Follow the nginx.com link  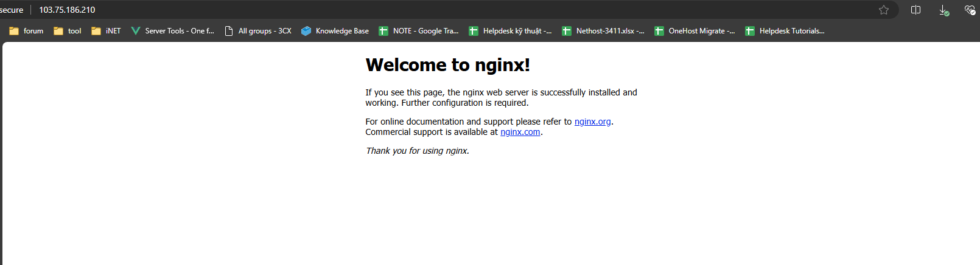(520, 132)
